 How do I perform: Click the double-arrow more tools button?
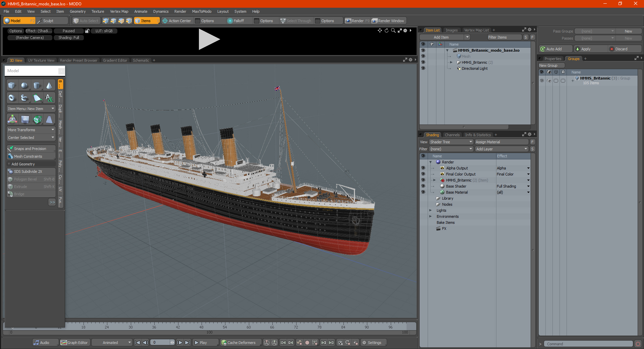point(52,202)
